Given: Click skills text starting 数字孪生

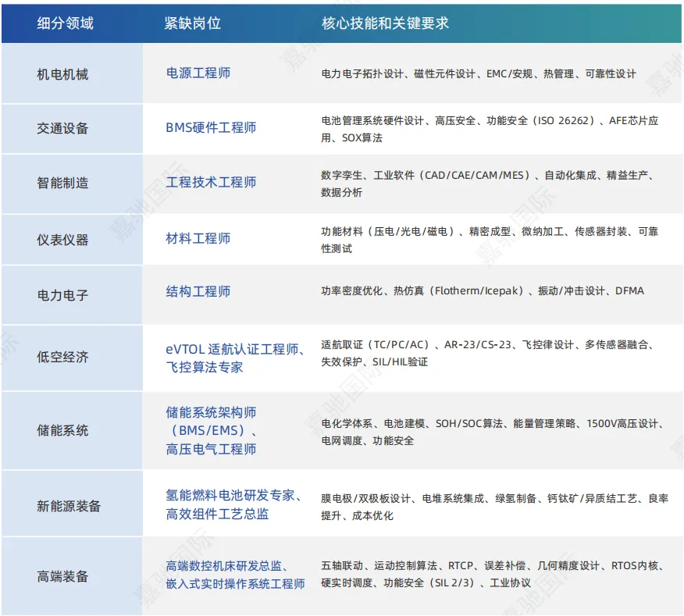Looking at the screenshot, I should (486, 183).
